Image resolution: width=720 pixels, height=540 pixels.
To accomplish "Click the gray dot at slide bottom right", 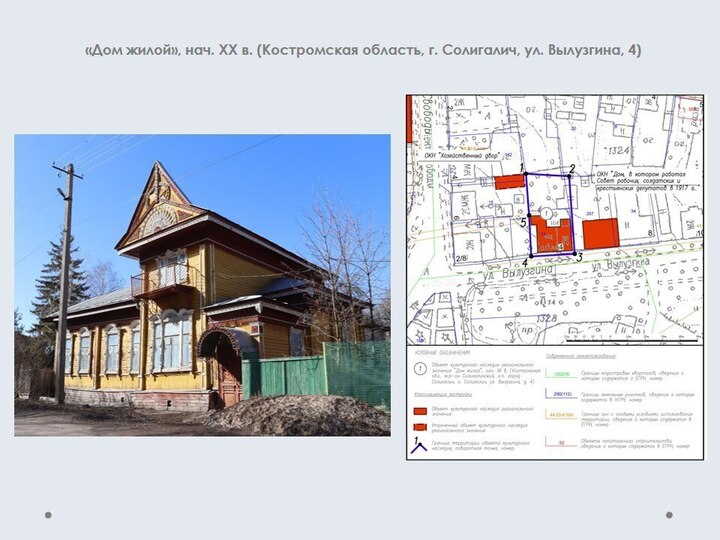I will click(x=669, y=515).
